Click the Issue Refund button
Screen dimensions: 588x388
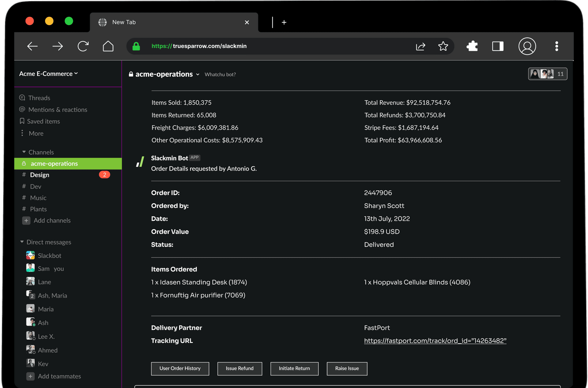239,368
